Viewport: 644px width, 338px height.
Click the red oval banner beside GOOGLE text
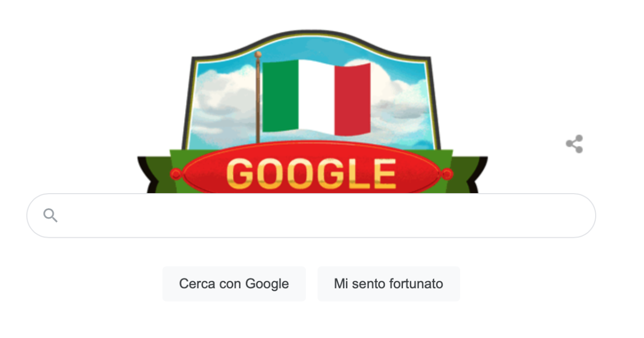pos(205,174)
